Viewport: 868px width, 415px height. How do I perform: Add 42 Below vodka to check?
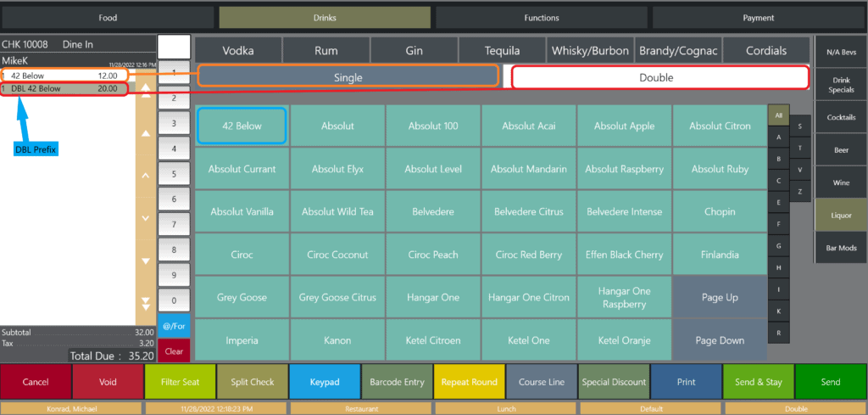point(242,126)
